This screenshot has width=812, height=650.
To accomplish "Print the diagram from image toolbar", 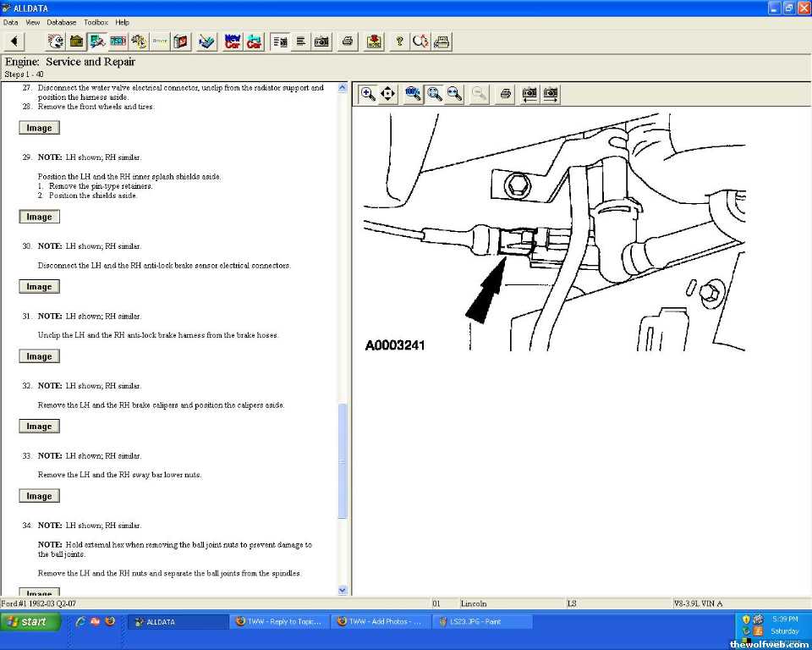I will point(505,94).
